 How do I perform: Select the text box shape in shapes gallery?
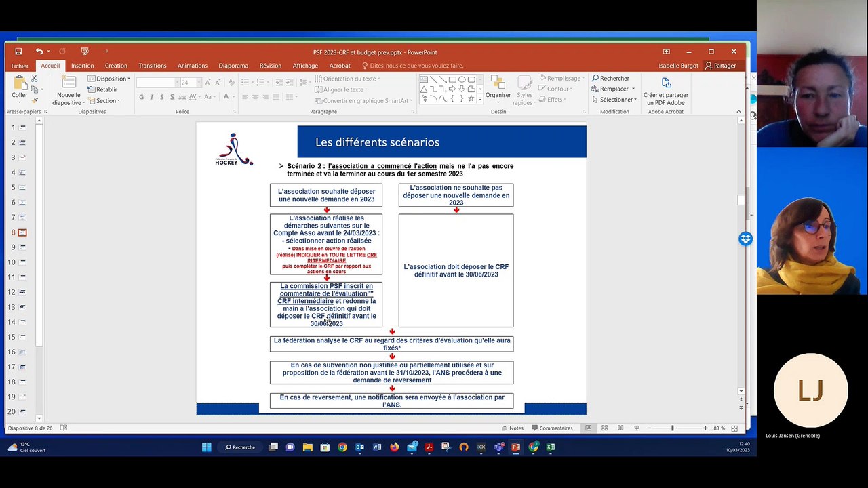(424, 79)
